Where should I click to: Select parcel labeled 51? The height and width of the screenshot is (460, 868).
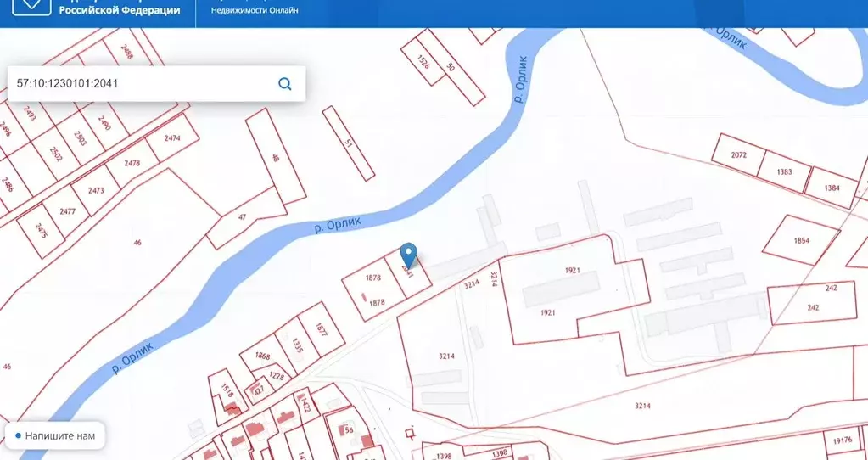click(x=348, y=143)
